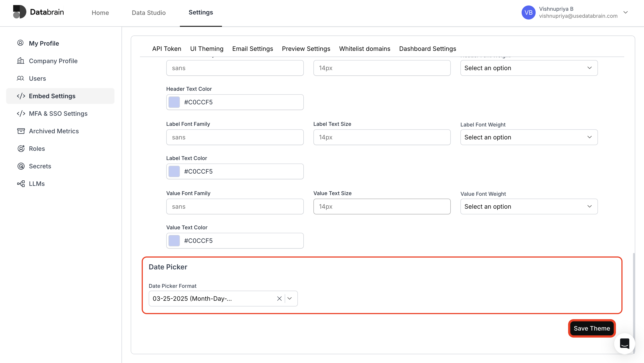Click the Archived Metrics box icon
The height and width of the screenshot is (363, 644).
pos(21,131)
